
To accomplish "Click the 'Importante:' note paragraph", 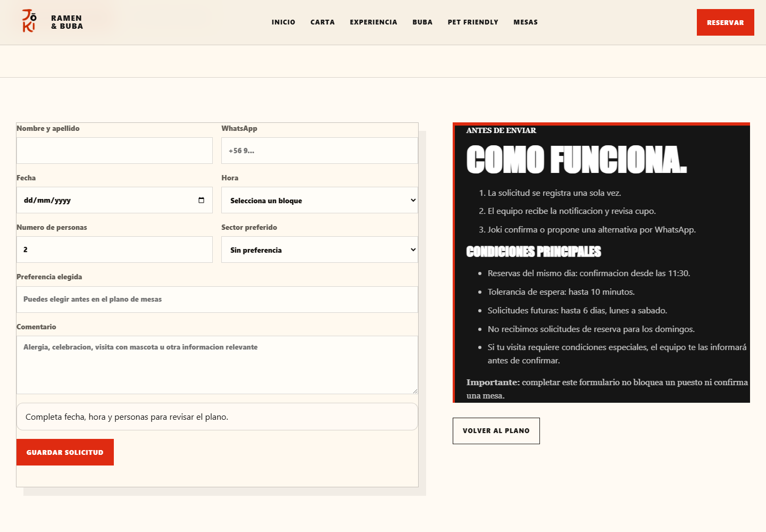I will tap(607, 389).
